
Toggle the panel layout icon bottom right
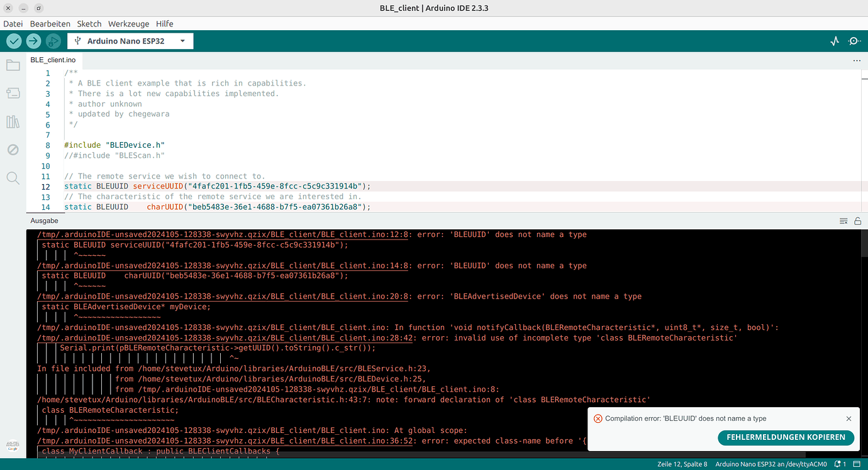point(858,463)
